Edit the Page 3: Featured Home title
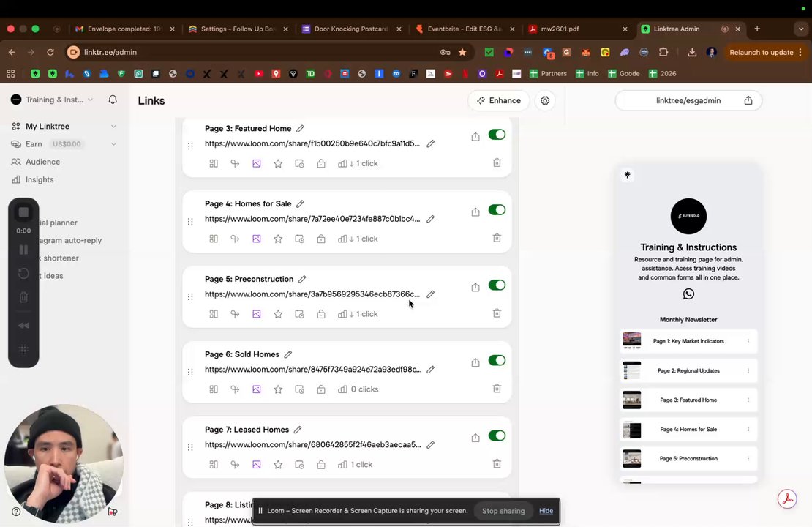The image size is (812, 527). point(301,129)
